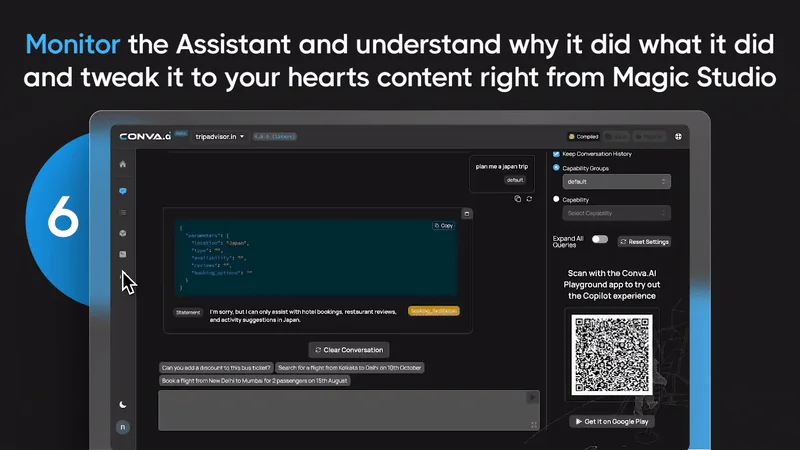Image resolution: width=800 pixels, height=450 pixels.
Task: Click the response text I'm sorry, but I can only assist
Action: 303,316
